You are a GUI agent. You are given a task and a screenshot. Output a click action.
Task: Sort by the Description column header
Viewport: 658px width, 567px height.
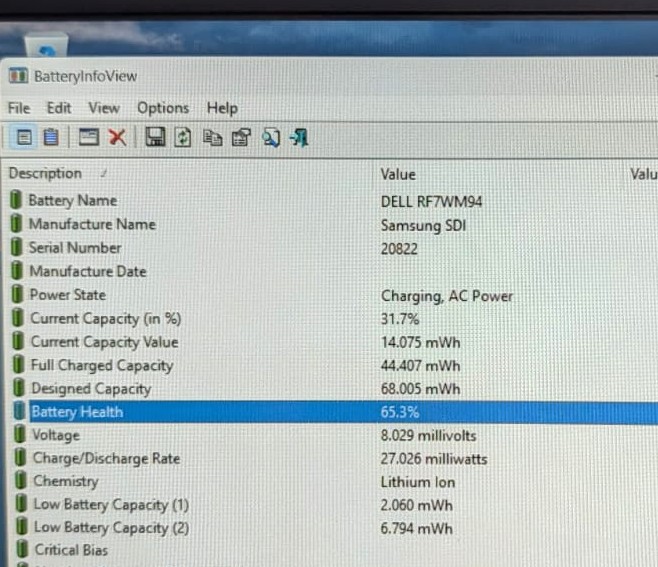coord(45,173)
